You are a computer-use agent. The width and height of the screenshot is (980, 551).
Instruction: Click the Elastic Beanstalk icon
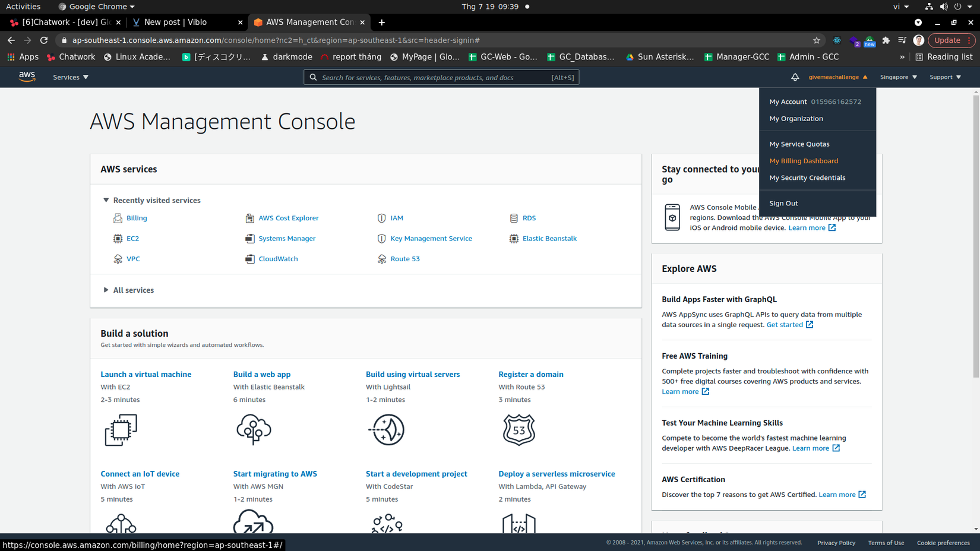[x=514, y=239]
